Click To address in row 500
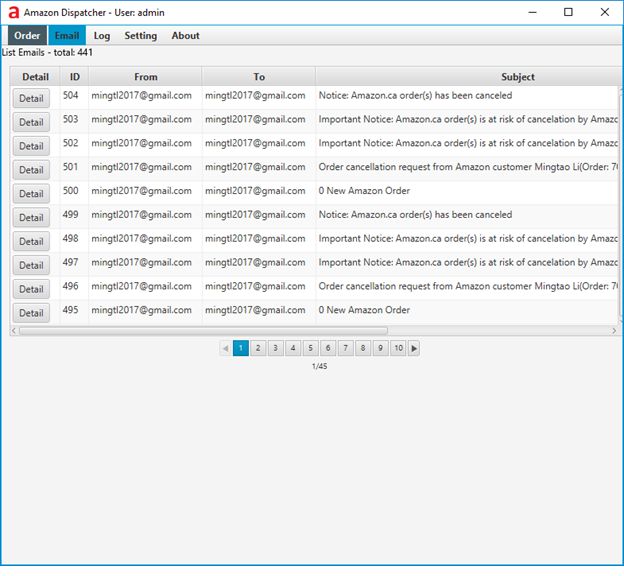Screen dimensions: 624x576 (255, 191)
